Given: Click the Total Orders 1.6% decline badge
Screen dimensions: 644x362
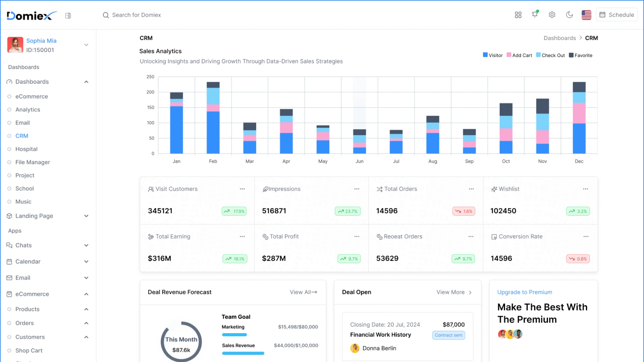Looking at the screenshot, I should click(x=464, y=211).
